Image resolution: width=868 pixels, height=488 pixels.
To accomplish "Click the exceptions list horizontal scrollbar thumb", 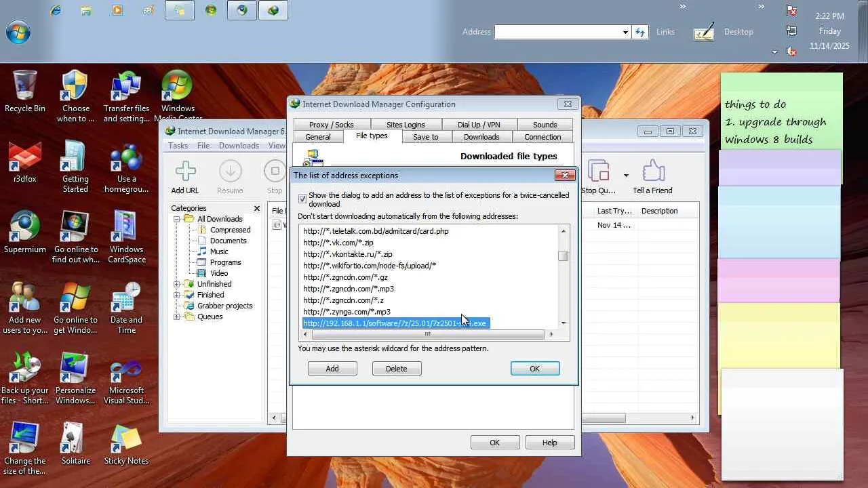I will click(428, 334).
